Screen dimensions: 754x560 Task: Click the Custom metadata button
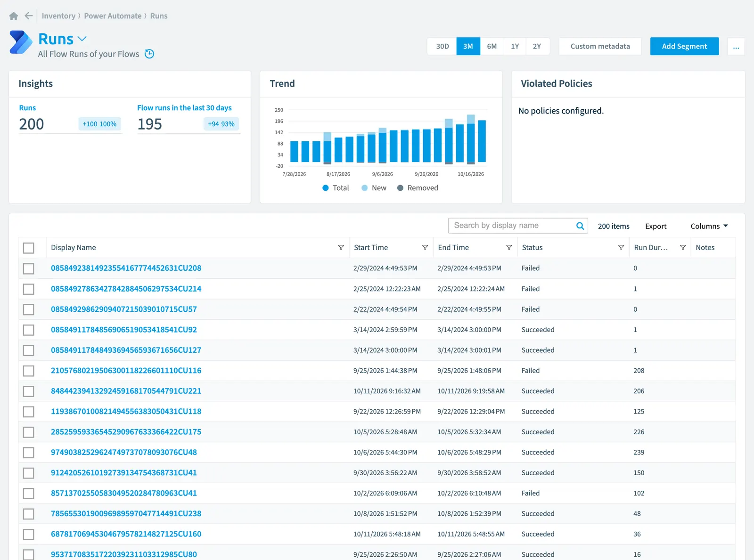[600, 47]
